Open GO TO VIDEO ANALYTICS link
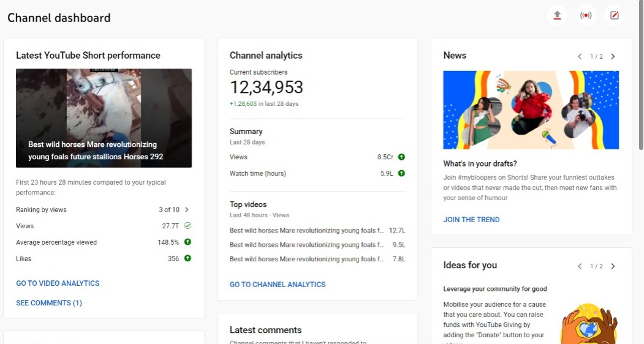644x344 pixels. pos(58,283)
